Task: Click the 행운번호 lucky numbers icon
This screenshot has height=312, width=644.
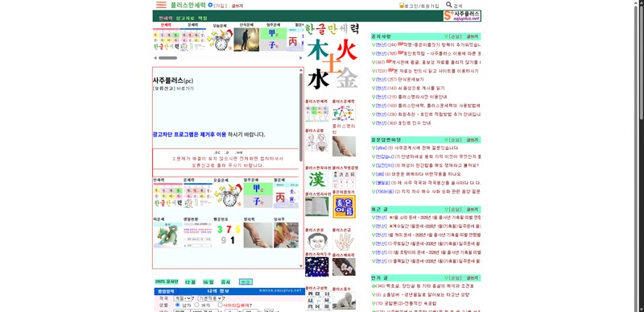Action: [x=228, y=235]
